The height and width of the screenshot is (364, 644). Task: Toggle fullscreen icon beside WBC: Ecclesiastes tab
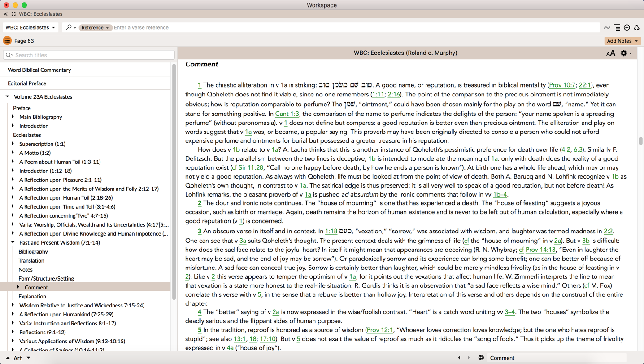coord(13,14)
